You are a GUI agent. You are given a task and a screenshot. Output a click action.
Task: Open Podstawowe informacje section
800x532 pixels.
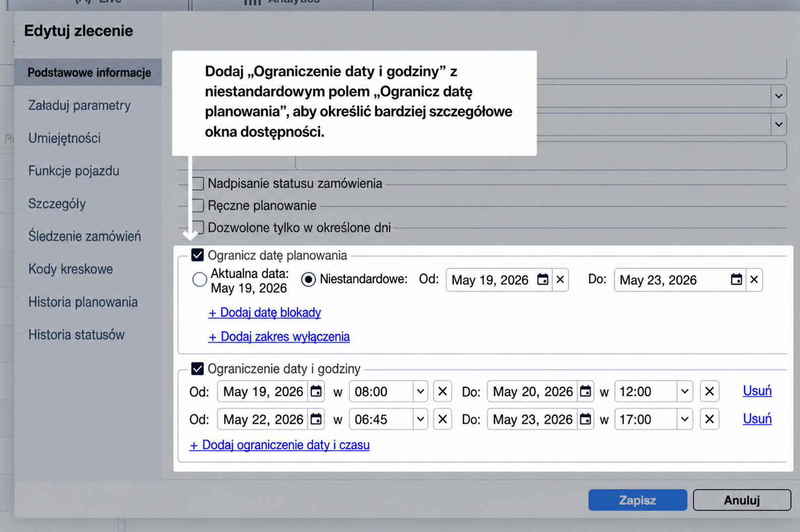89,73
